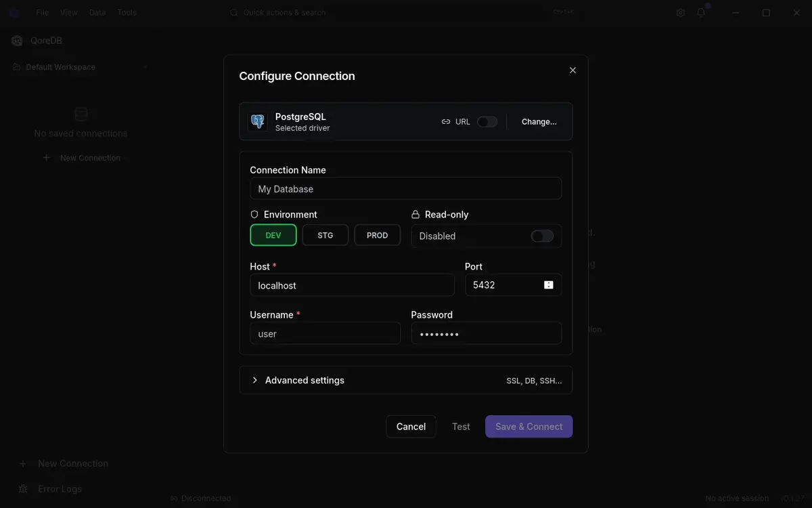Open the View menu

pyautogui.click(x=68, y=12)
